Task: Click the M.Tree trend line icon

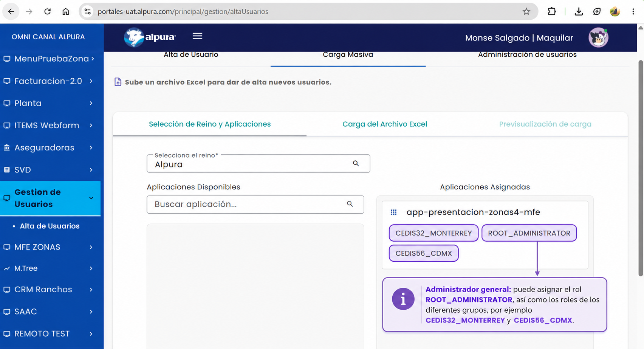Action: pyautogui.click(x=7, y=268)
